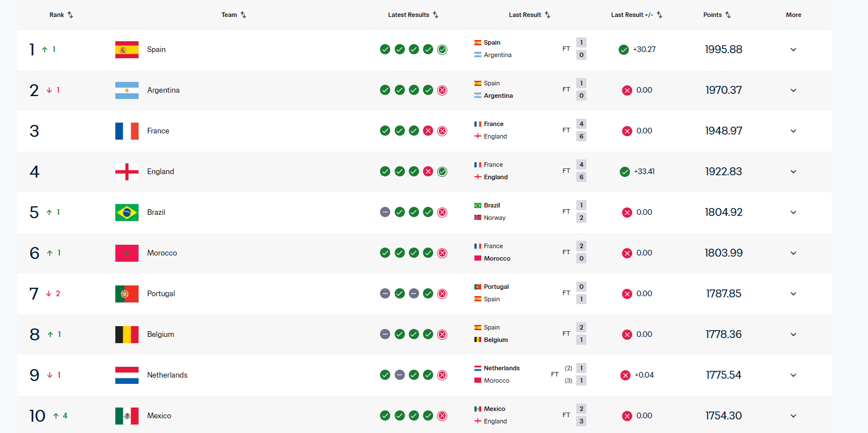Click the Norway name in Brazil's last result
The image size is (868, 433).
point(495,218)
